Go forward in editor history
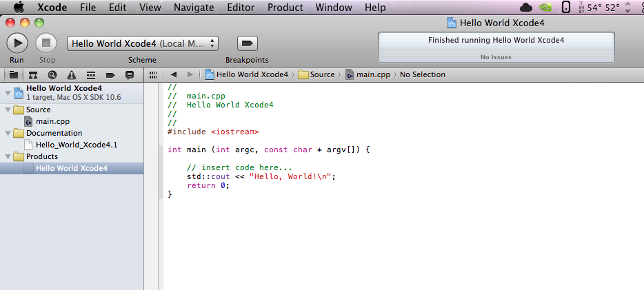Viewport: 644px width, 290px height. click(190, 74)
